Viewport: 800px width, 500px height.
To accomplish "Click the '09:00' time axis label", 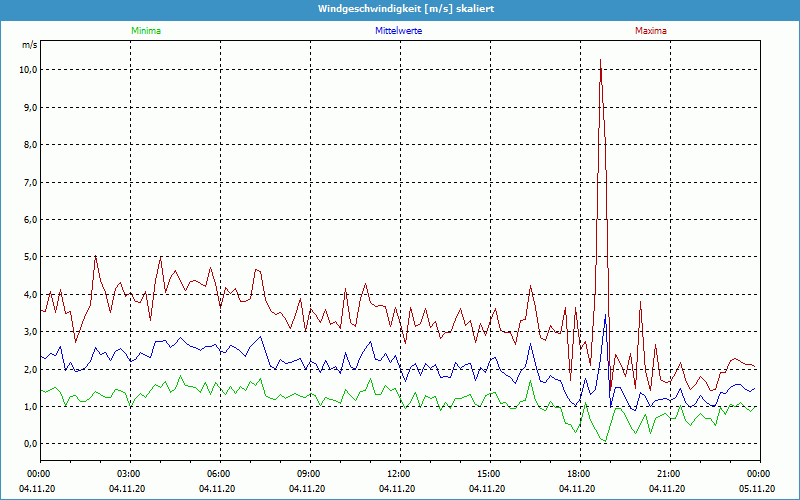I will pyautogui.click(x=309, y=474).
